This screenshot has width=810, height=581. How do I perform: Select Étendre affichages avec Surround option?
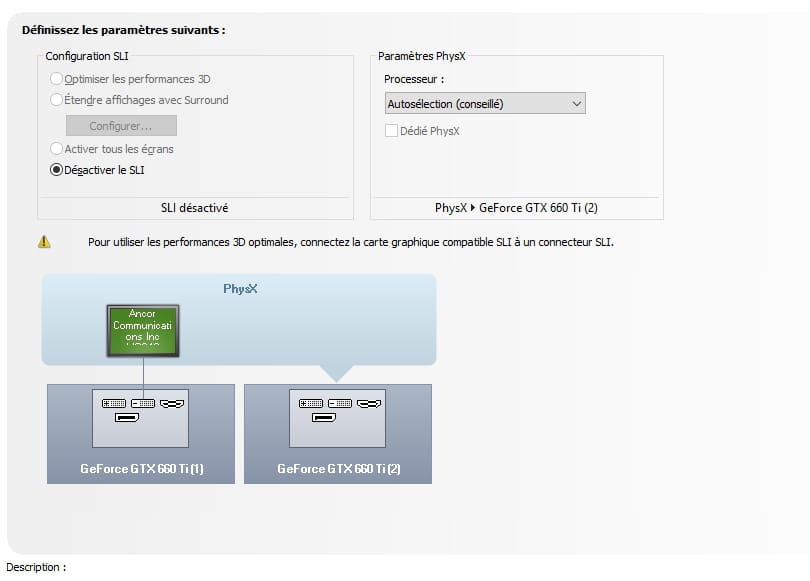click(x=56, y=100)
